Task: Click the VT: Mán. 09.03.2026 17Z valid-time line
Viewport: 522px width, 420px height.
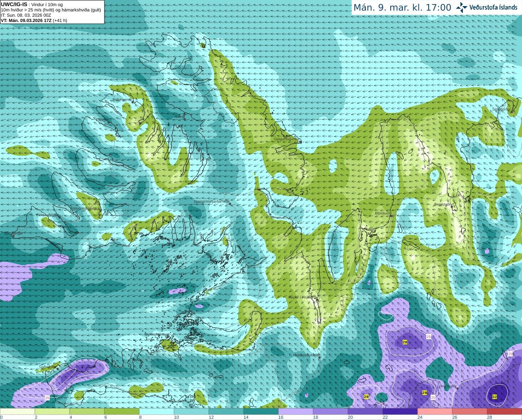Action: pos(34,20)
